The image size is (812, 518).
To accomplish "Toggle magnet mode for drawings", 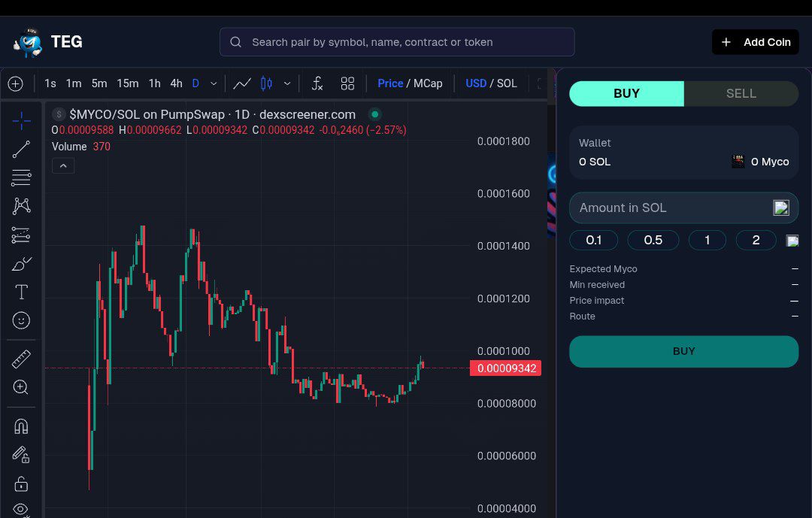I will (x=21, y=426).
